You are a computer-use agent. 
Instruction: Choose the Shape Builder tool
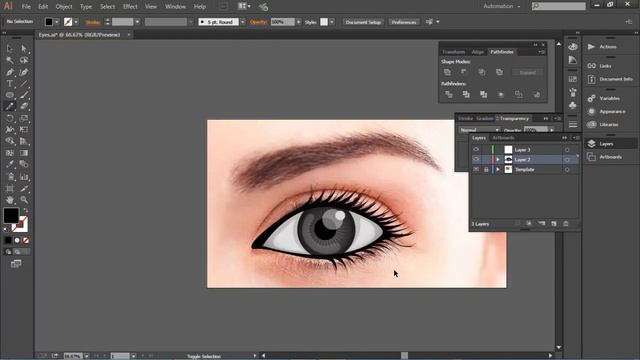point(10,141)
